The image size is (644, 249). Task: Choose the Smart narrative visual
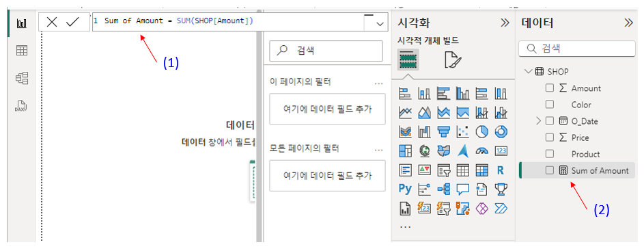pyautogui.click(x=481, y=189)
